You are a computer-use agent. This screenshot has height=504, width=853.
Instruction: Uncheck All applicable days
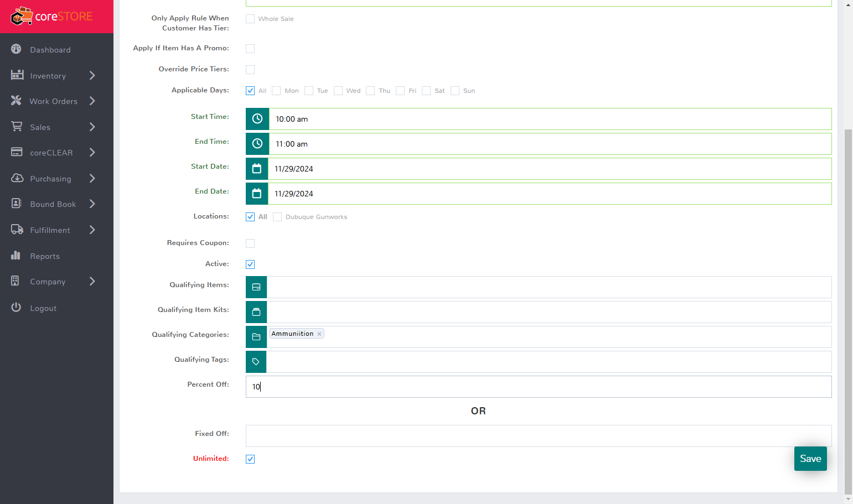tap(250, 91)
